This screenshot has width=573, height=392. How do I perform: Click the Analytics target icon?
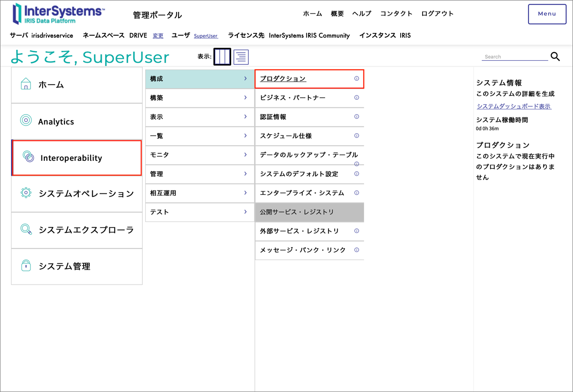click(x=26, y=120)
